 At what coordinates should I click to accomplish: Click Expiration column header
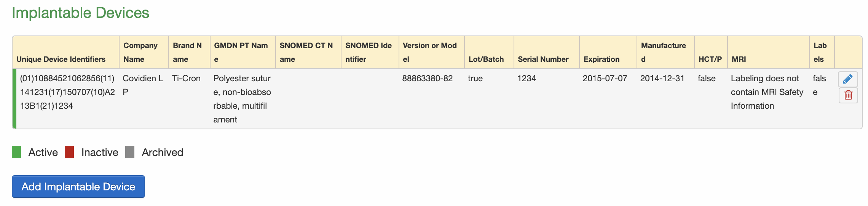click(x=601, y=59)
